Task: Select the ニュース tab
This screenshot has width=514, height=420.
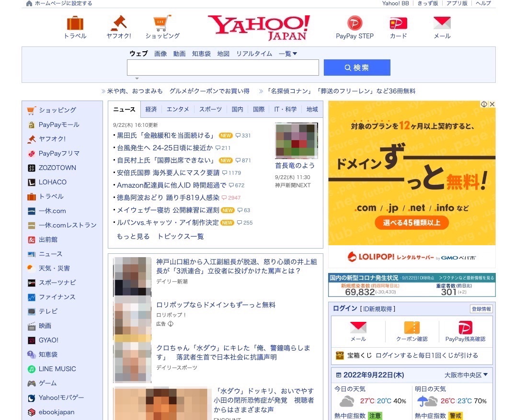Action: [x=124, y=109]
